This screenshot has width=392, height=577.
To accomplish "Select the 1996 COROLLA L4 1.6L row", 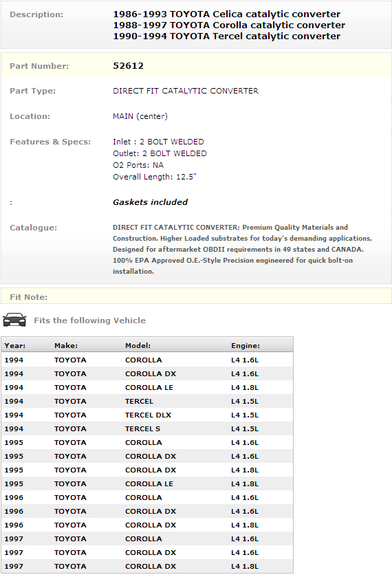I will tap(147, 497).
